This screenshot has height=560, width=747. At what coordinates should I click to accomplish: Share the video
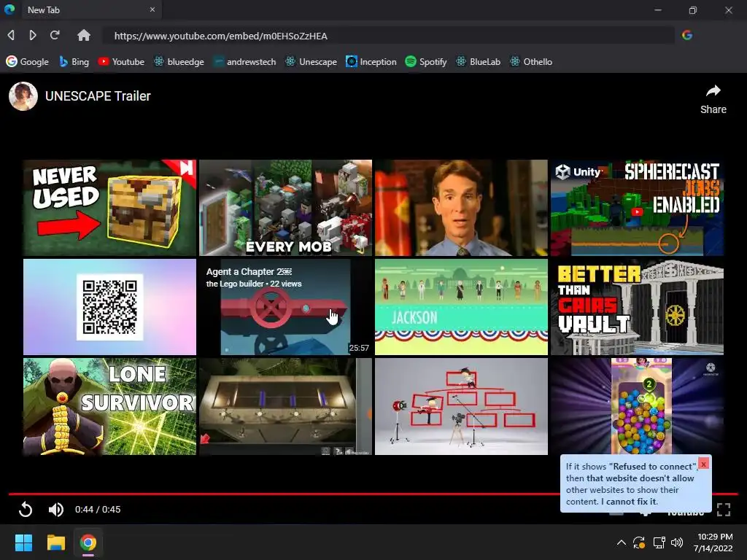click(x=713, y=99)
